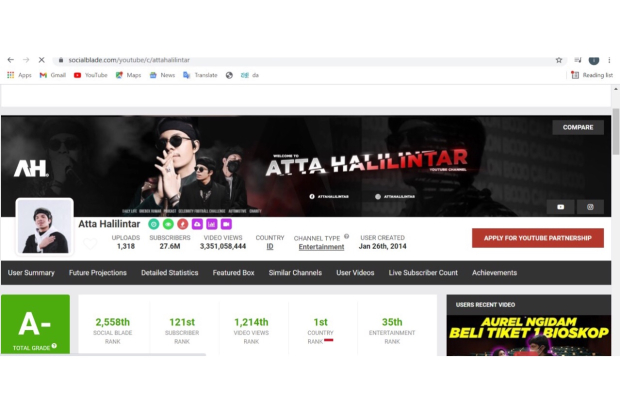Switch to the Future Projections tab
The height and width of the screenshot is (413, 620).
(97, 273)
